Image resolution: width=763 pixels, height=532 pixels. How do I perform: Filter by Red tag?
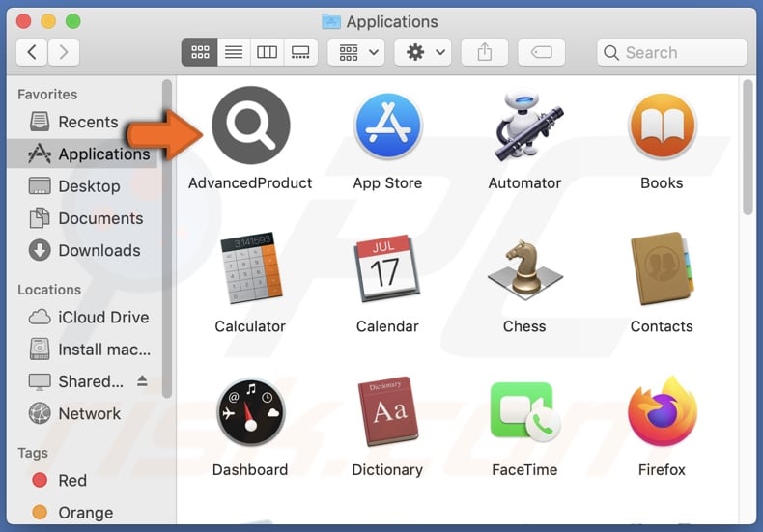pos(82,481)
